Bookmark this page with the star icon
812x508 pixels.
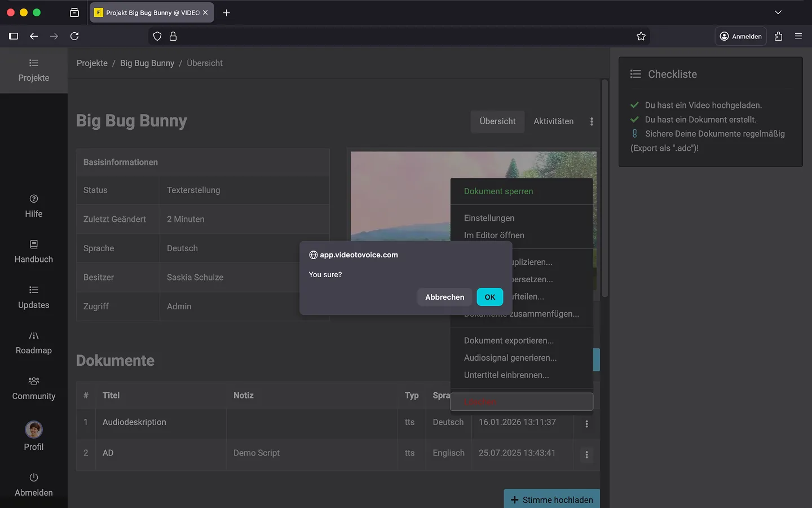pyautogui.click(x=641, y=36)
